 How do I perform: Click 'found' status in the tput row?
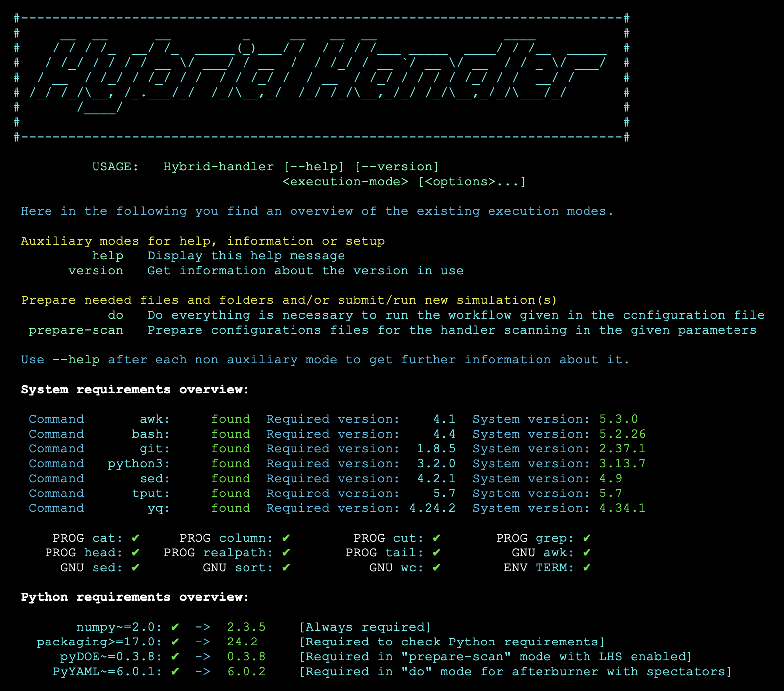(231, 494)
